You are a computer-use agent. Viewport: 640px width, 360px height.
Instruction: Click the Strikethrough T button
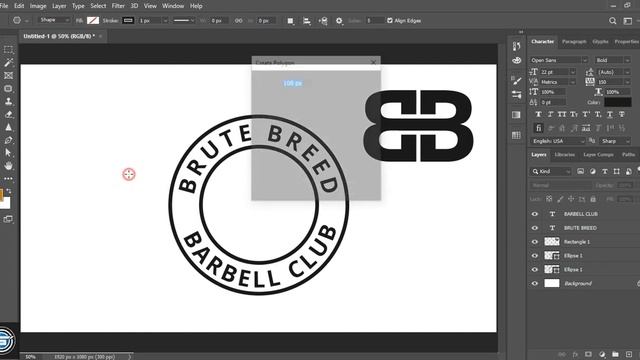[622, 114]
